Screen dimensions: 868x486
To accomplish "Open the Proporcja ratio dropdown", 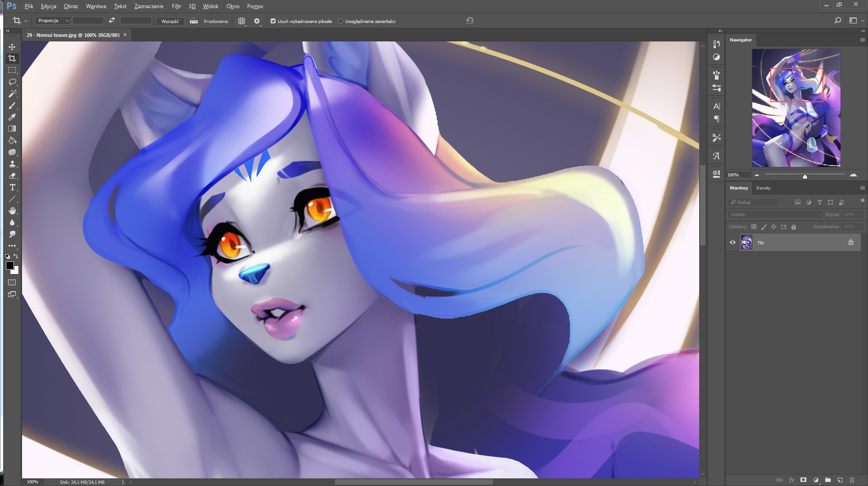I will pos(53,21).
